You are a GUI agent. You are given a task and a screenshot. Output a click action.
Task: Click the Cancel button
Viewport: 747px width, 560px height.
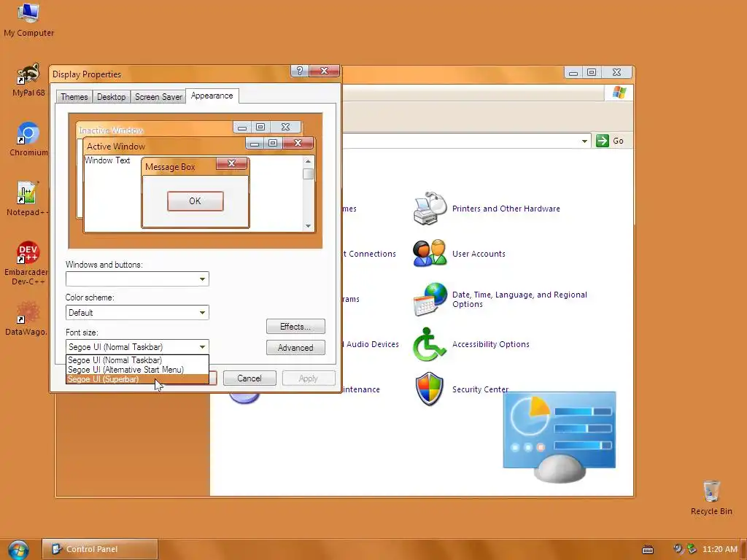pos(249,378)
